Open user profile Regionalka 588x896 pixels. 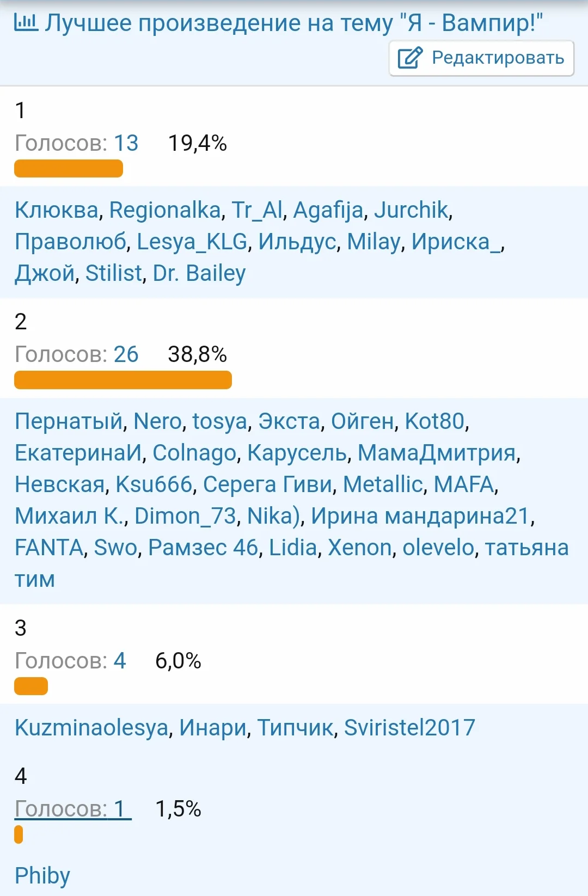165,210
